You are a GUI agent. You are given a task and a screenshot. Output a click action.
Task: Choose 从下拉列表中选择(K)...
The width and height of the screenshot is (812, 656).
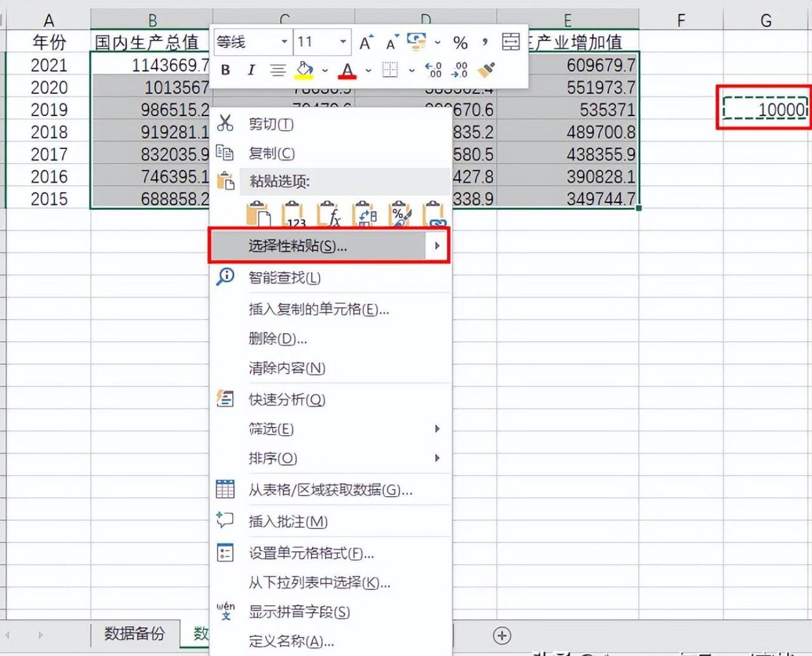[x=331, y=582]
